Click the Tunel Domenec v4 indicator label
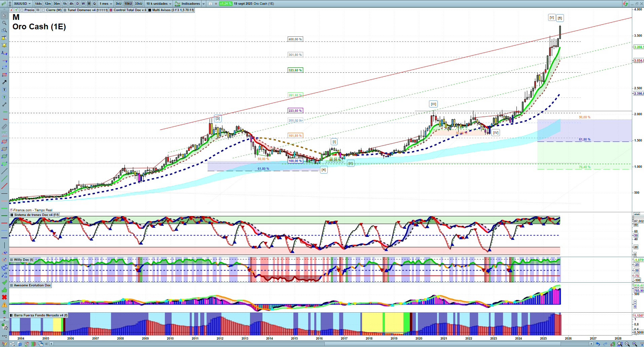 click(x=87, y=10)
